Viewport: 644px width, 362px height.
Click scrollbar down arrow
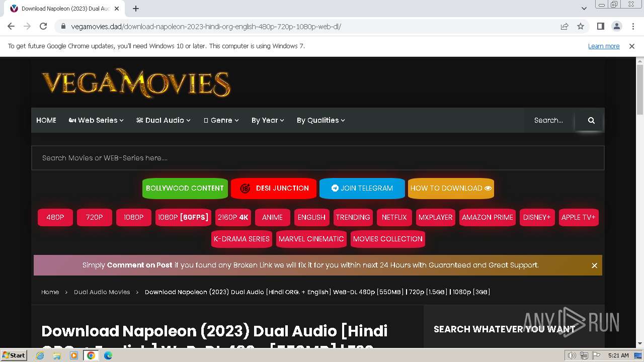coord(640,343)
